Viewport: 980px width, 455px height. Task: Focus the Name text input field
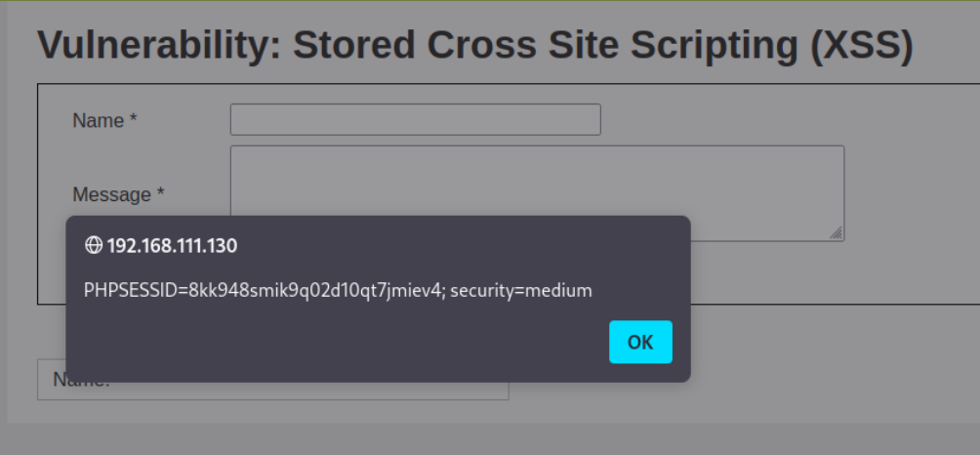tap(415, 119)
